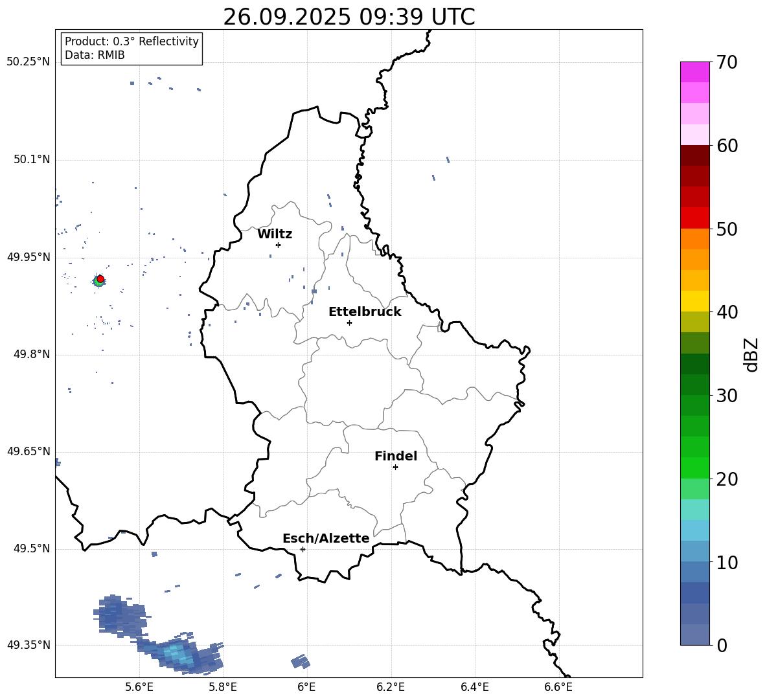Click the 50.25°N latitude label
This screenshot has height=700, width=767.
tap(29, 62)
